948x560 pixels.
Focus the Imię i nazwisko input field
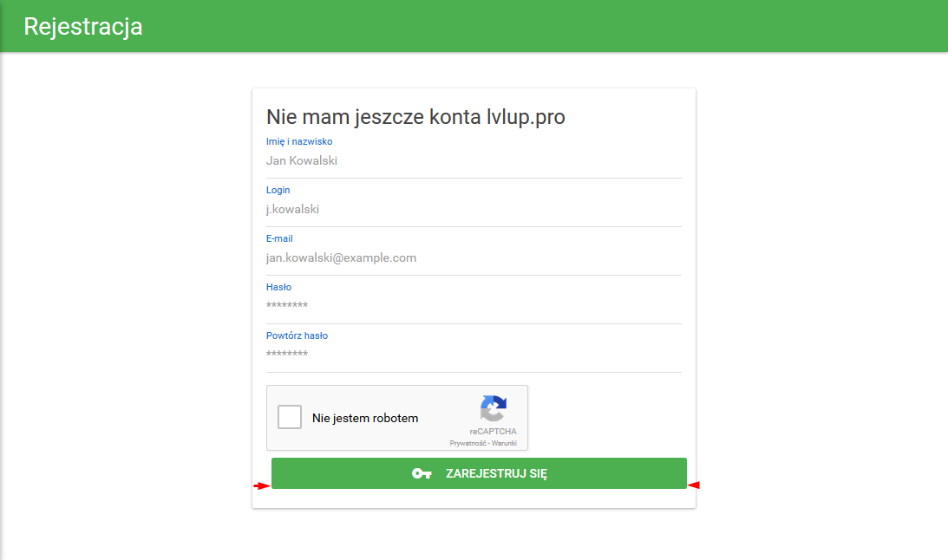[473, 161]
